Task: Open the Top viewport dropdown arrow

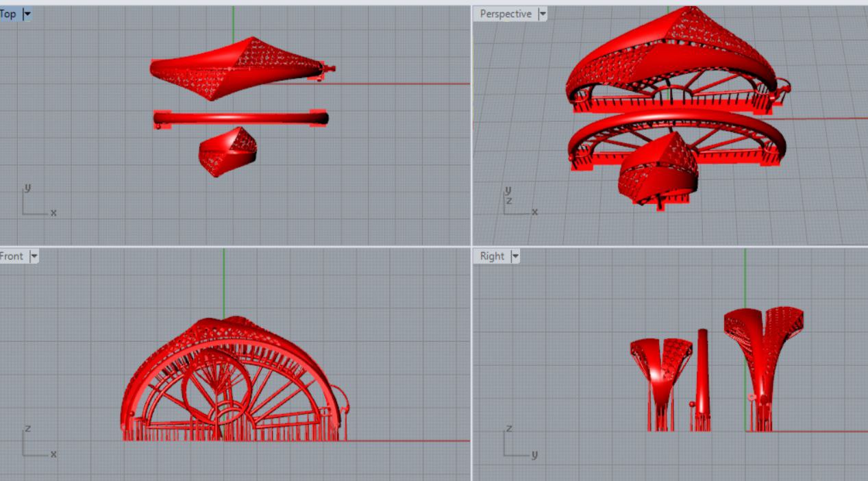Action: (27, 14)
